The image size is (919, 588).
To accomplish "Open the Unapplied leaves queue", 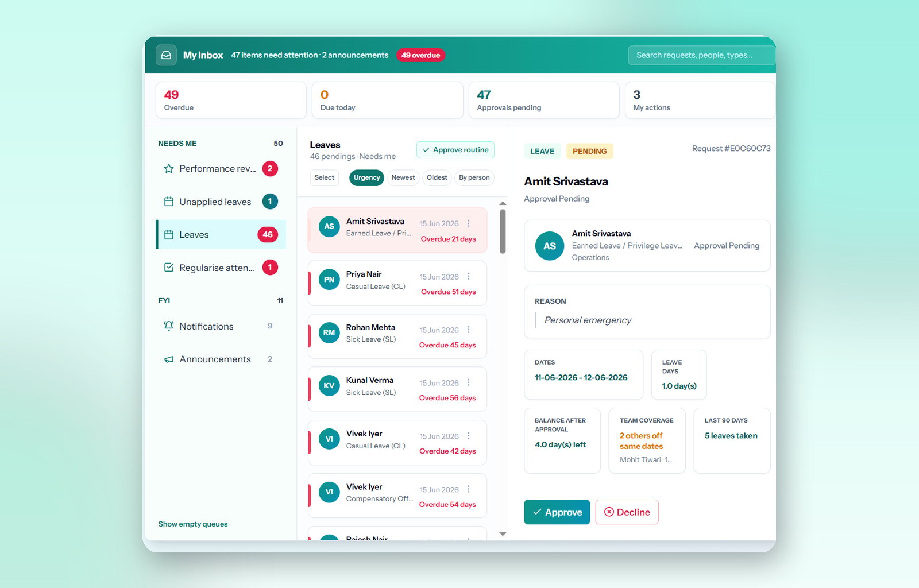I will [x=221, y=202].
